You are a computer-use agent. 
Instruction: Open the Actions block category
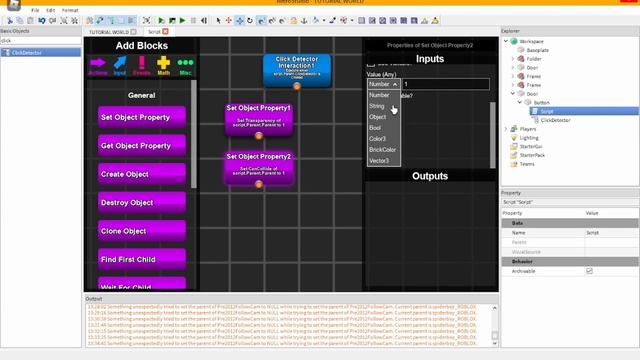[98, 66]
